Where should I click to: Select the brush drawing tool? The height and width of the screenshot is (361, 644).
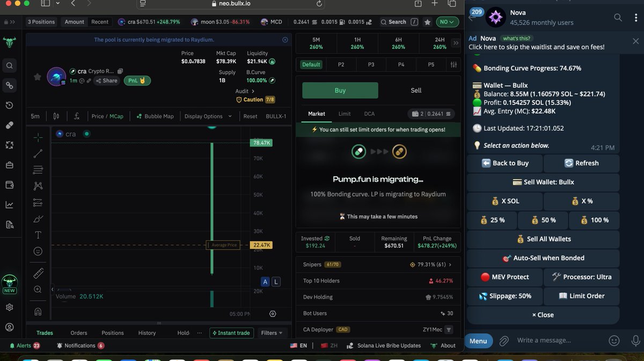coord(38,219)
